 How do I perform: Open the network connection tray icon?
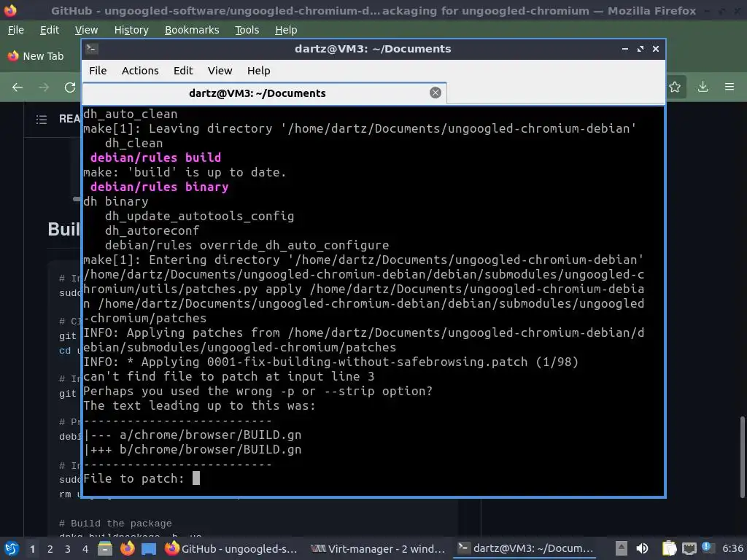point(689,548)
